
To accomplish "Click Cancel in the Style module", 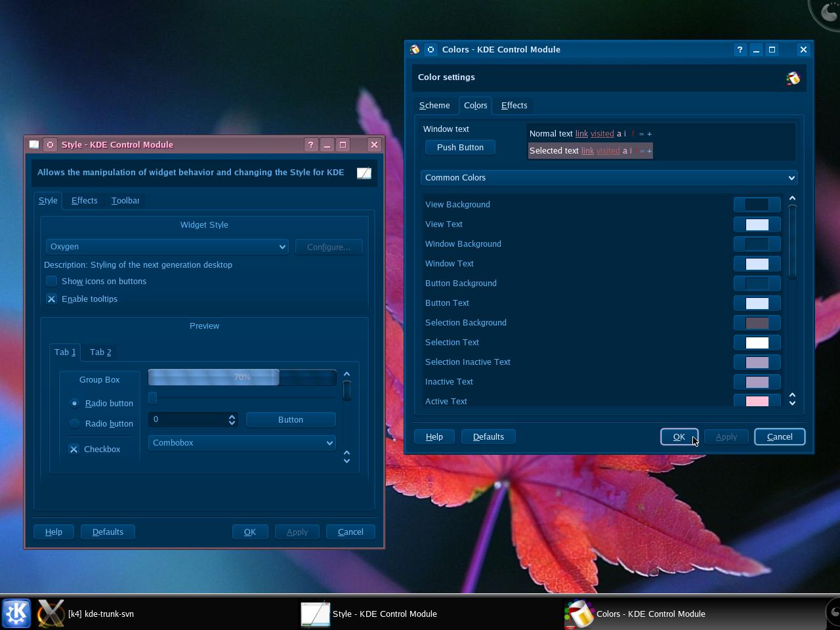I will [x=350, y=532].
